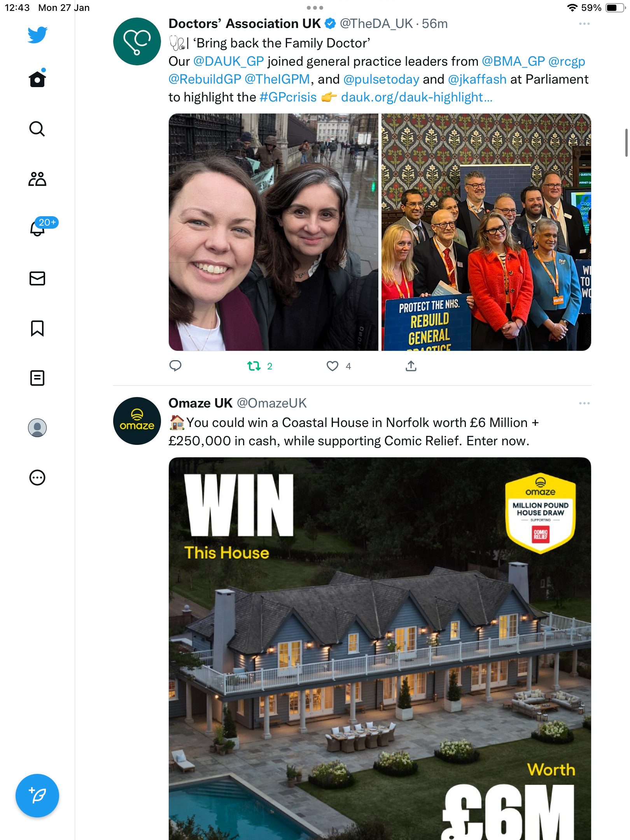
Task: Open the #GPcrisis hashtag
Action: (x=288, y=97)
